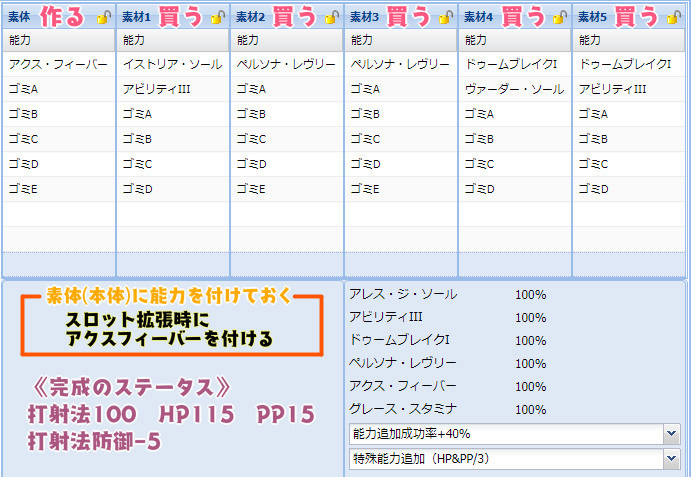The image size is (691, 477).
Task: Click アクス・フィーバー in the result list
Action: click(x=403, y=386)
